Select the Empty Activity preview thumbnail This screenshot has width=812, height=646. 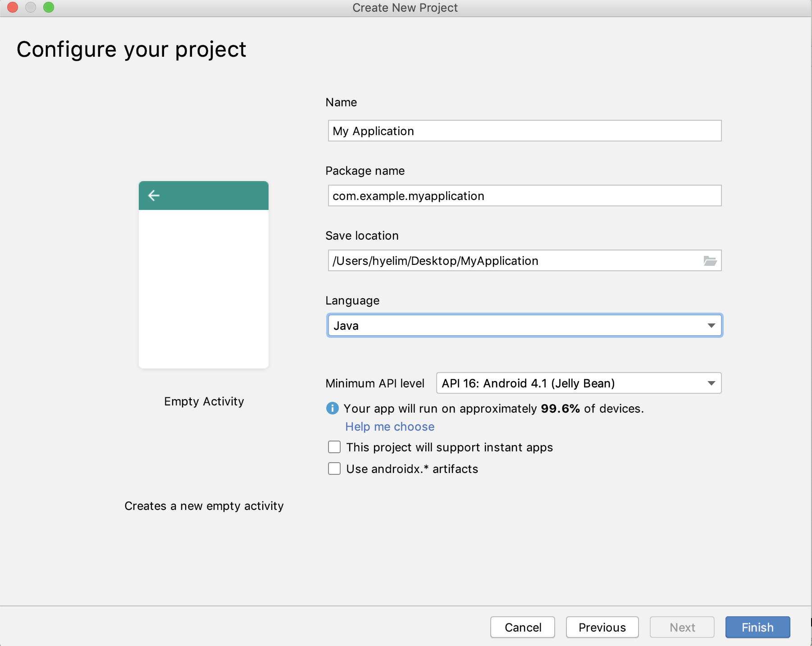pyautogui.click(x=204, y=275)
